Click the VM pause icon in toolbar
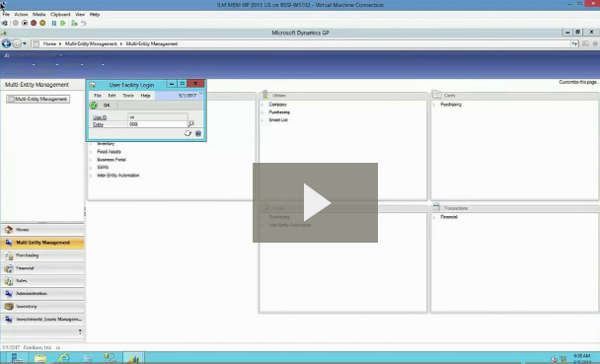 pos(54,24)
